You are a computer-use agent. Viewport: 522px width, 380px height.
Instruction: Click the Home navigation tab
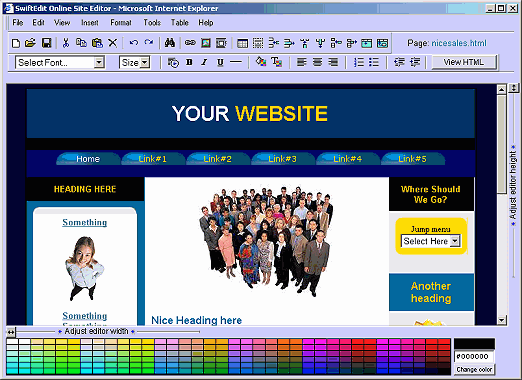click(x=88, y=159)
